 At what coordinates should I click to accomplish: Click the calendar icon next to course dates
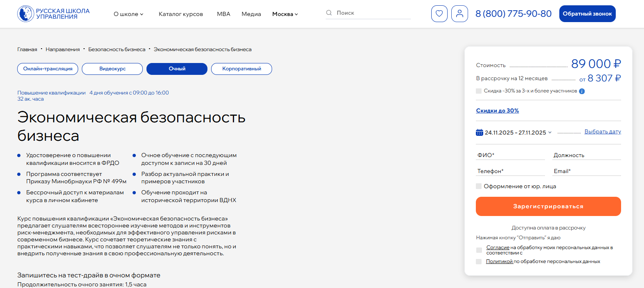[x=480, y=133]
